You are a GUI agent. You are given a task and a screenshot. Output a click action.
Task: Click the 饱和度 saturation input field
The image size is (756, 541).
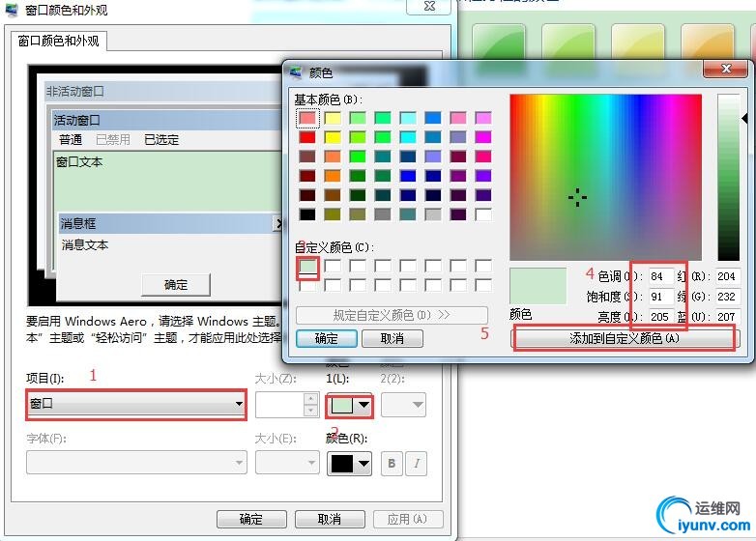click(x=659, y=297)
